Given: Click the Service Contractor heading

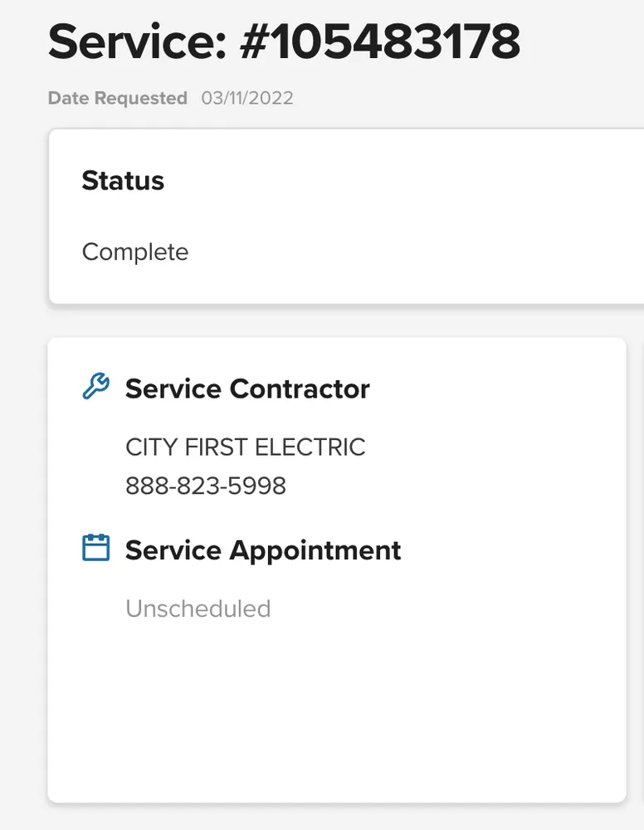Looking at the screenshot, I should tap(247, 388).
